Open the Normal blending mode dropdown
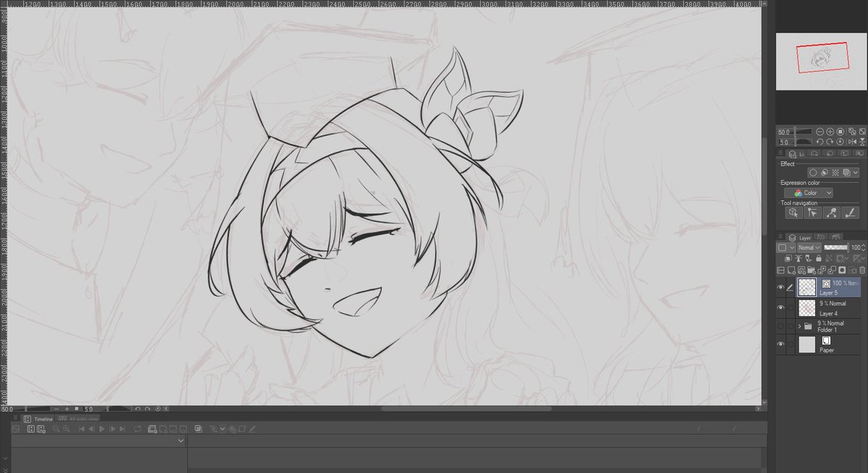 tap(809, 247)
